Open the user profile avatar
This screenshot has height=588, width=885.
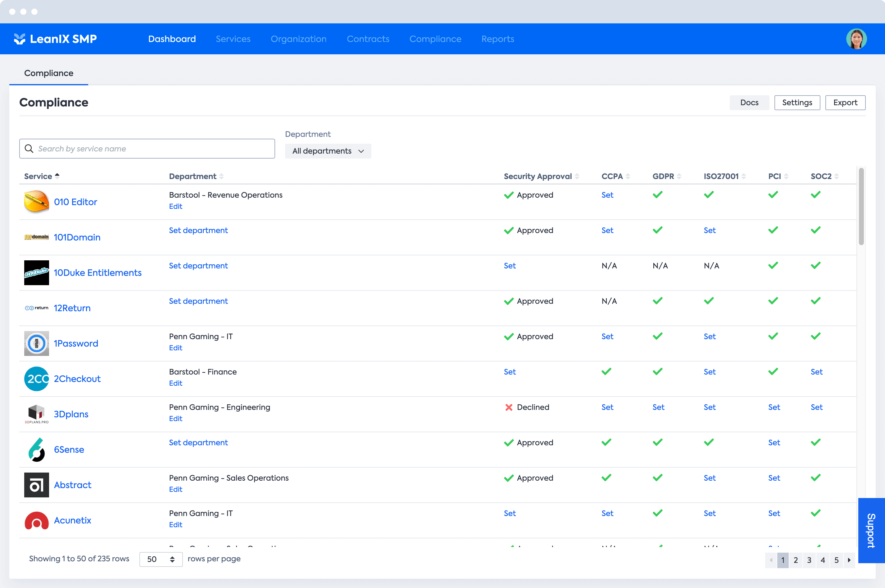coord(856,38)
